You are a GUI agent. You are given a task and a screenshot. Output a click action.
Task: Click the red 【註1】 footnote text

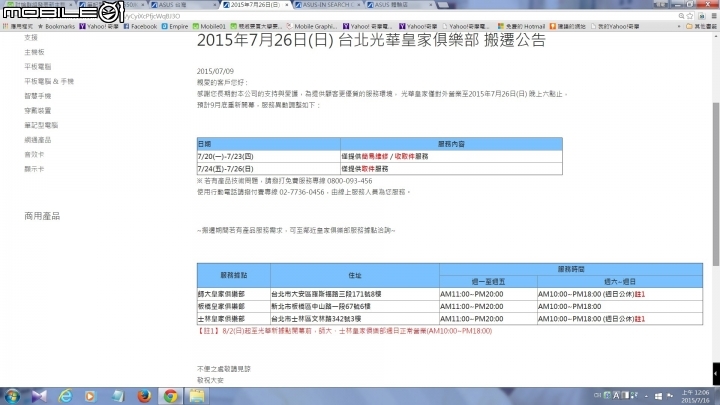(x=344, y=331)
